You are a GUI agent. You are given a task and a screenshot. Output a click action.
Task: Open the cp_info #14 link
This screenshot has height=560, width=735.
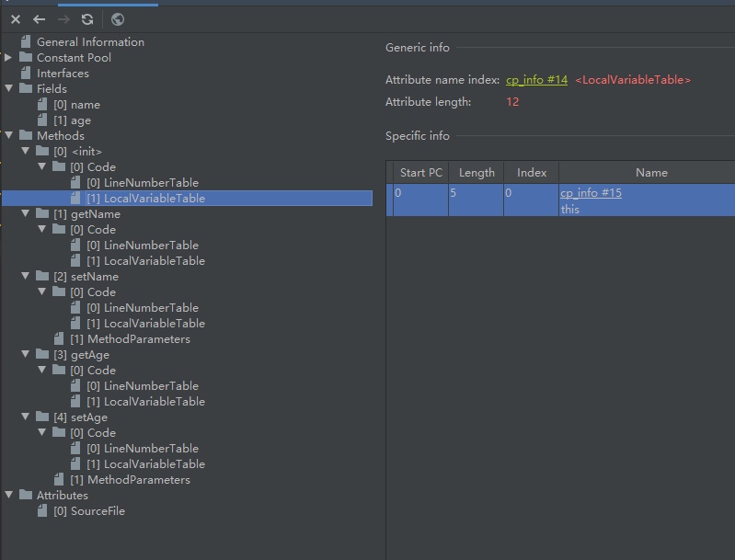pyautogui.click(x=536, y=80)
